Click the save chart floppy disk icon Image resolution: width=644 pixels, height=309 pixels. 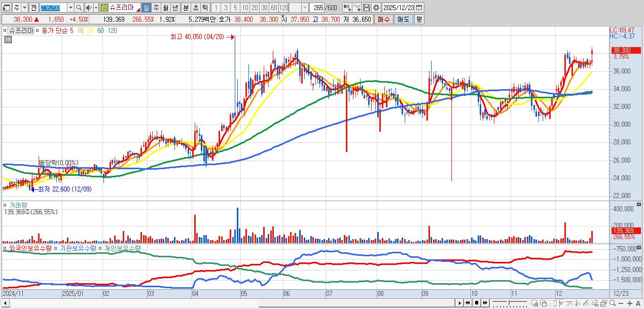point(367,8)
